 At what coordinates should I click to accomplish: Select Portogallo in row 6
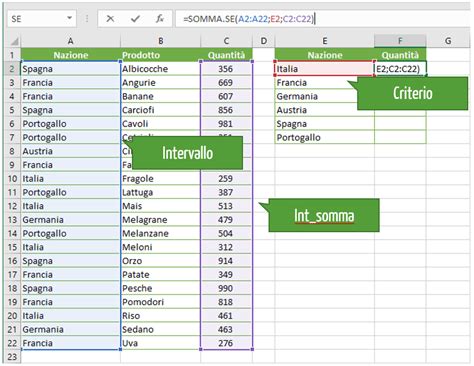point(70,124)
